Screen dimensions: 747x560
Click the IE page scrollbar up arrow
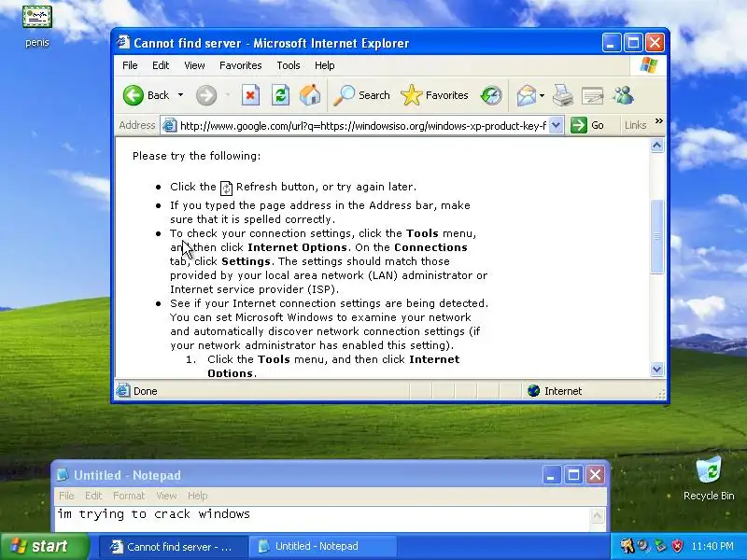click(657, 146)
